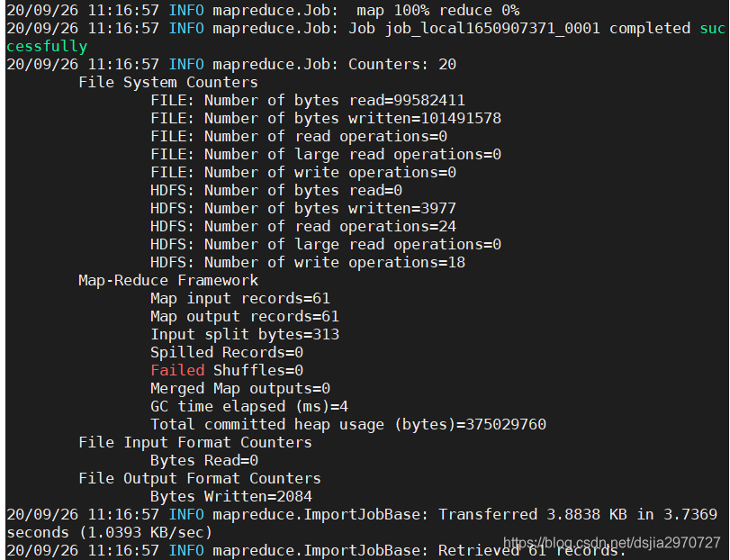Click 'Total committed heap usage' line
The height and width of the screenshot is (560, 730).
[x=348, y=425]
